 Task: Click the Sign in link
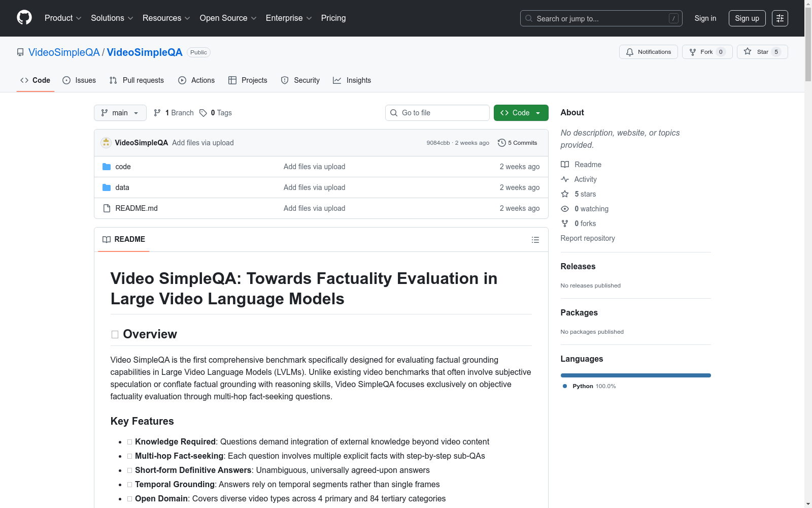(x=705, y=18)
